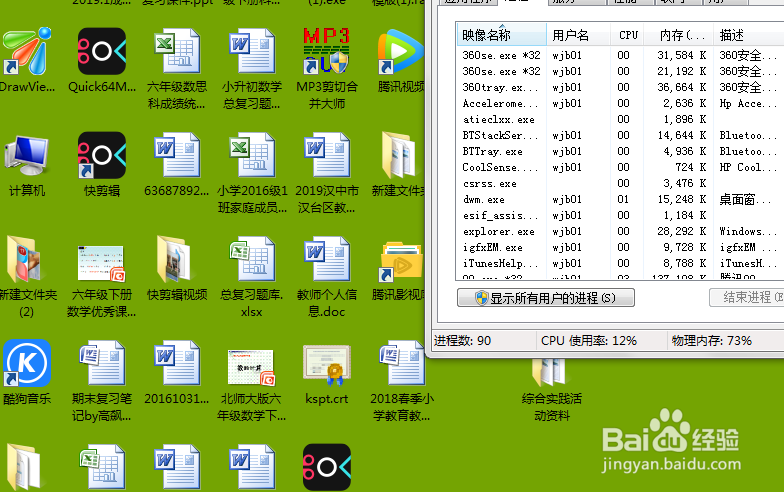The image size is (784, 492).
Task: Select the 小升初数学总复习题 Word document
Action: [252, 68]
